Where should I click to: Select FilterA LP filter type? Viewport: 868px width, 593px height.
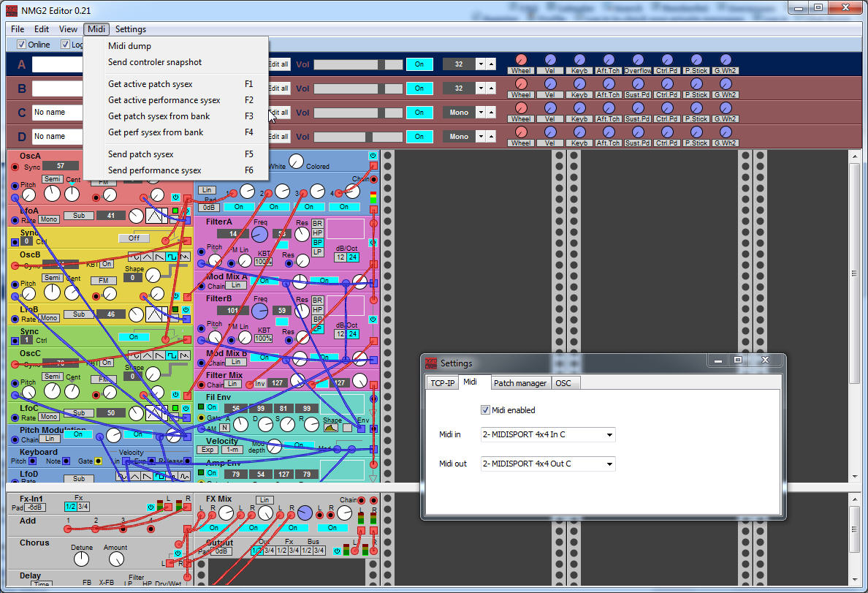[x=317, y=252]
